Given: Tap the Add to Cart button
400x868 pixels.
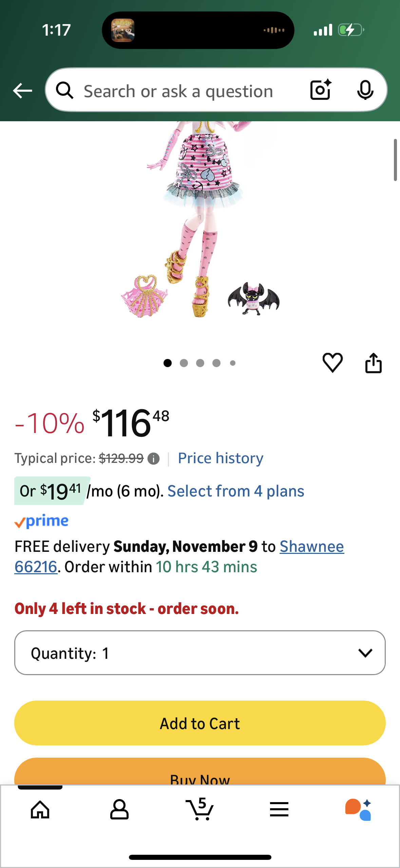Looking at the screenshot, I should [199, 723].
